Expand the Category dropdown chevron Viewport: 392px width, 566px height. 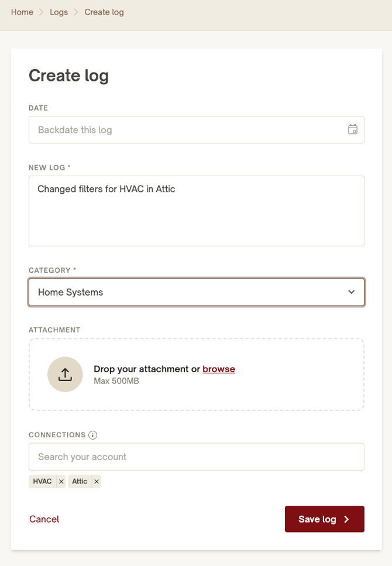pyautogui.click(x=351, y=292)
